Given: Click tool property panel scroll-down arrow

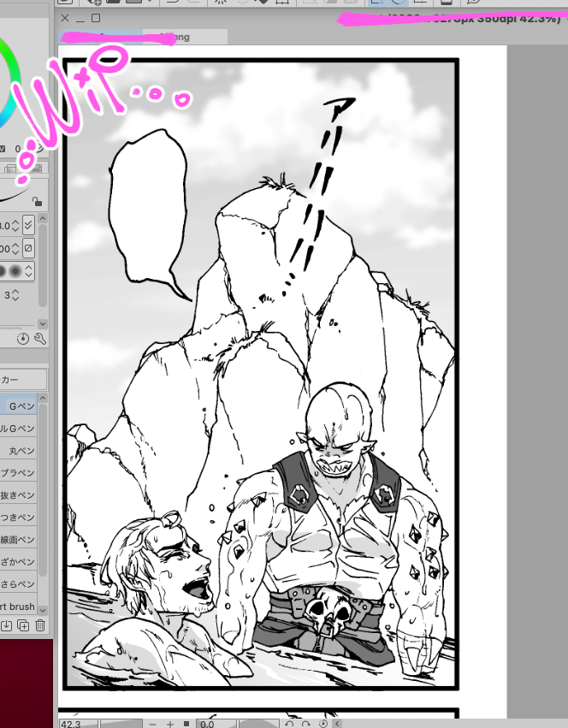Looking at the screenshot, I should click(43, 323).
